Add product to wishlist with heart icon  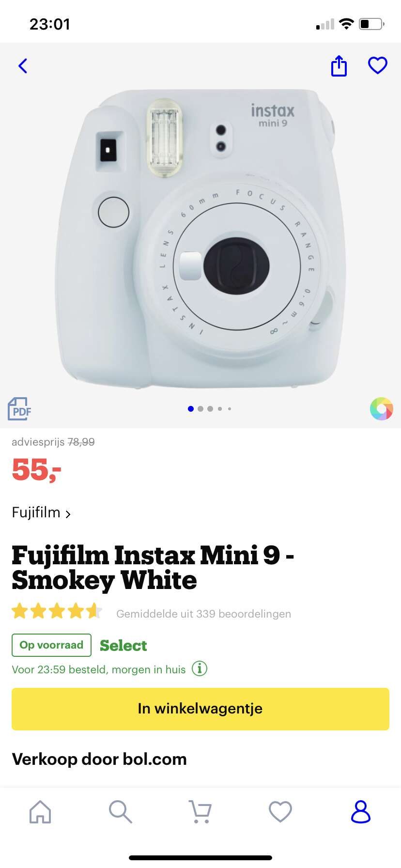click(x=378, y=65)
